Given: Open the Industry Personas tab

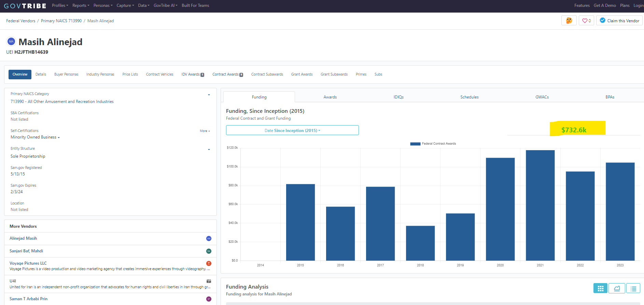Looking at the screenshot, I should pos(100,75).
